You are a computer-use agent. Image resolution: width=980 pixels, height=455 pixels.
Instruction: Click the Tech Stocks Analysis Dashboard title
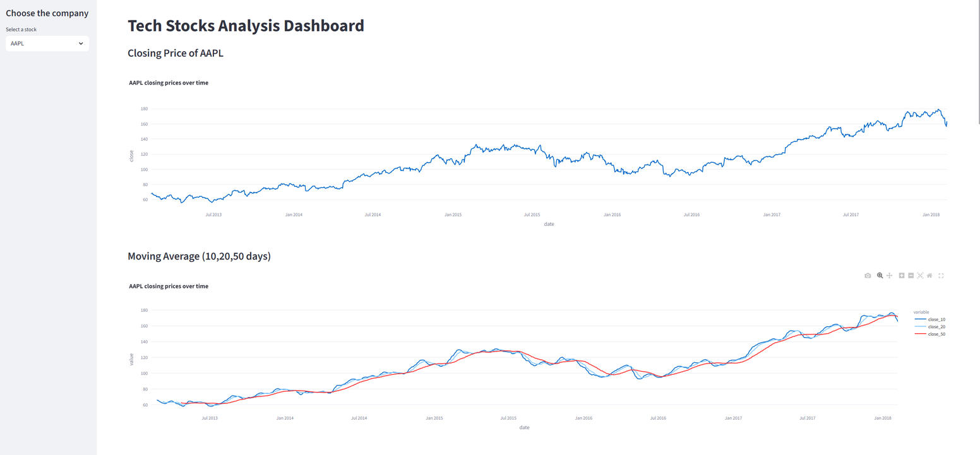coord(246,26)
